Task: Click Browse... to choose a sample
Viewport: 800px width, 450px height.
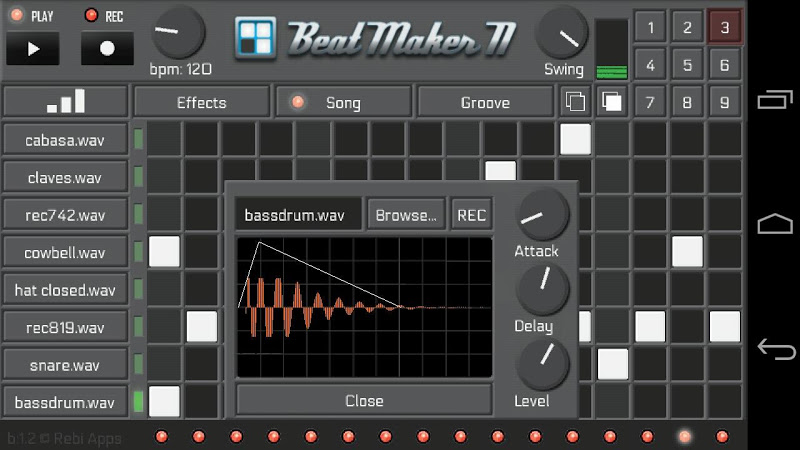Action: point(406,215)
